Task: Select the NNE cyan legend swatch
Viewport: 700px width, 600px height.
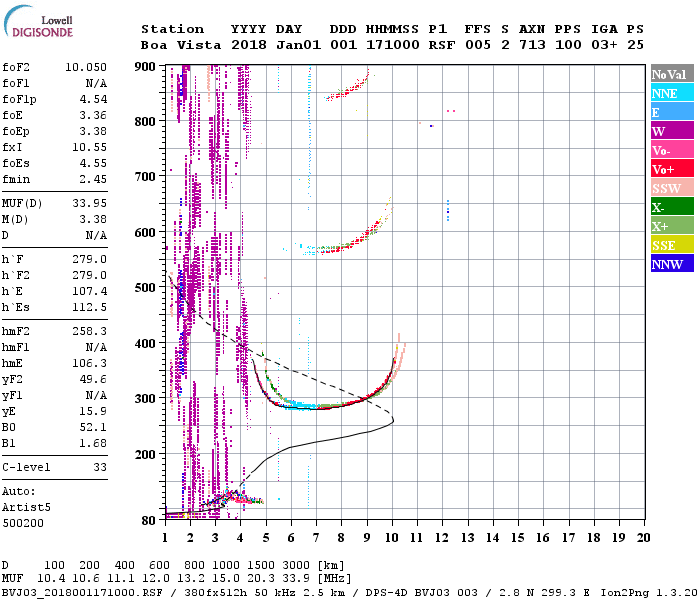Action: click(672, 93)
